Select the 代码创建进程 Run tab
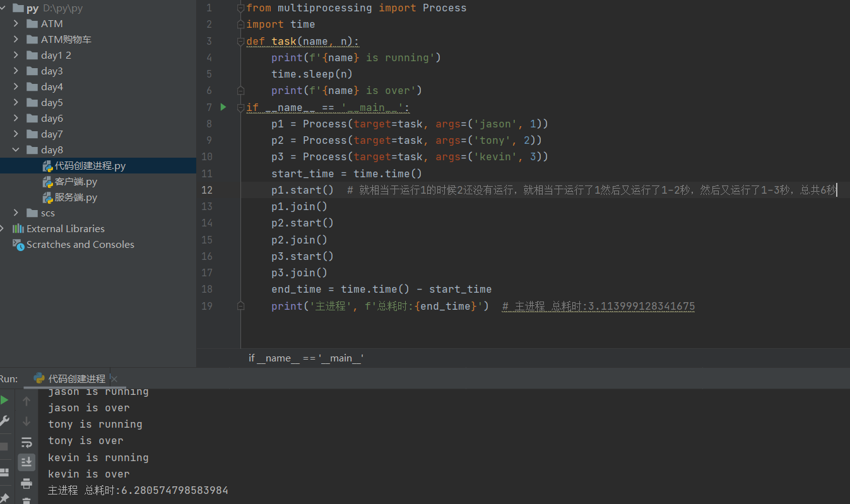Viewport: 850px width, 504px height. tap(76, 378)
